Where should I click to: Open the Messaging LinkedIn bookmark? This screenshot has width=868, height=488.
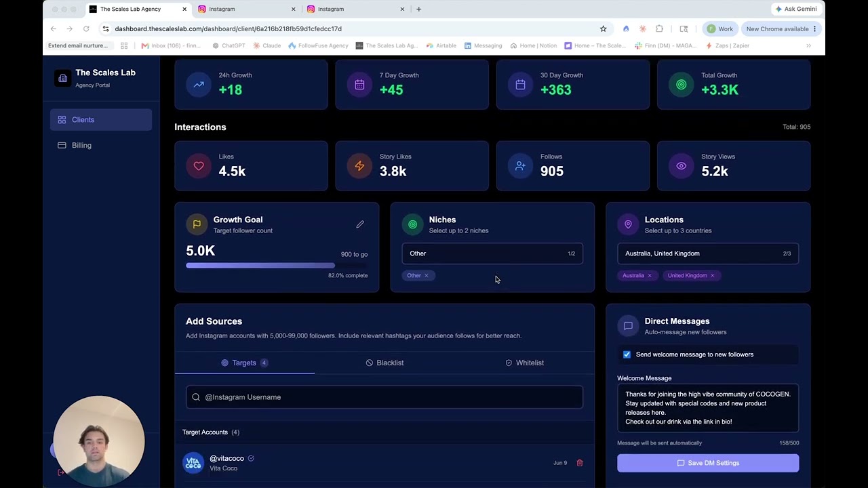point(484,45)
